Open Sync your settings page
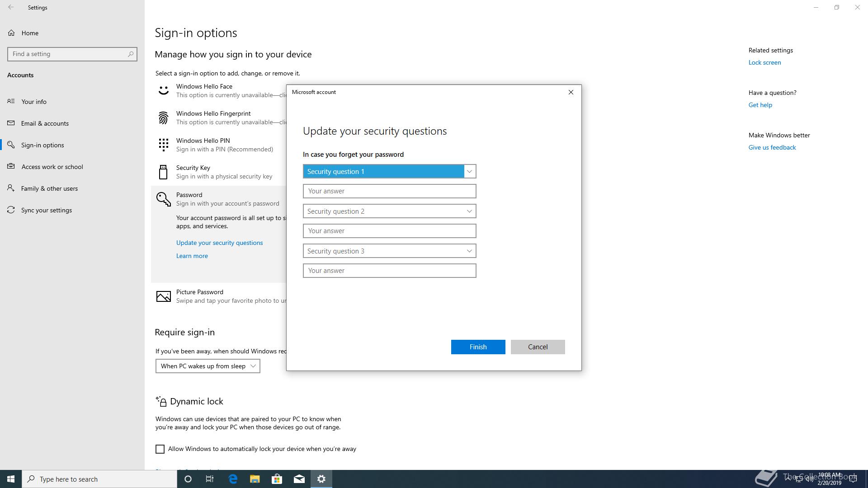The width and height of the screenshot is (868, 488). coord(72,210)
